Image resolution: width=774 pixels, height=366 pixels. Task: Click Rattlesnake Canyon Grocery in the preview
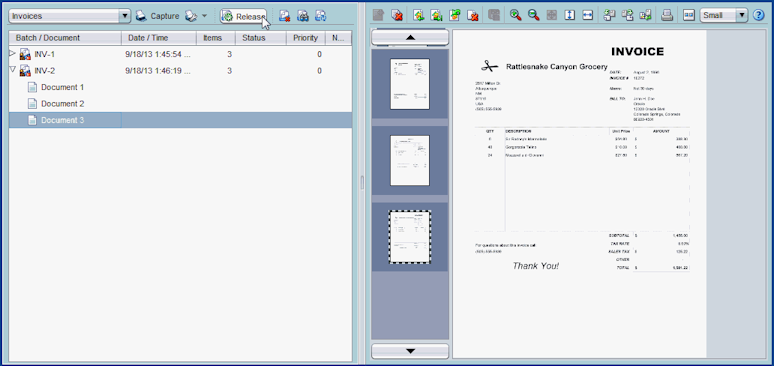(557, 66)
